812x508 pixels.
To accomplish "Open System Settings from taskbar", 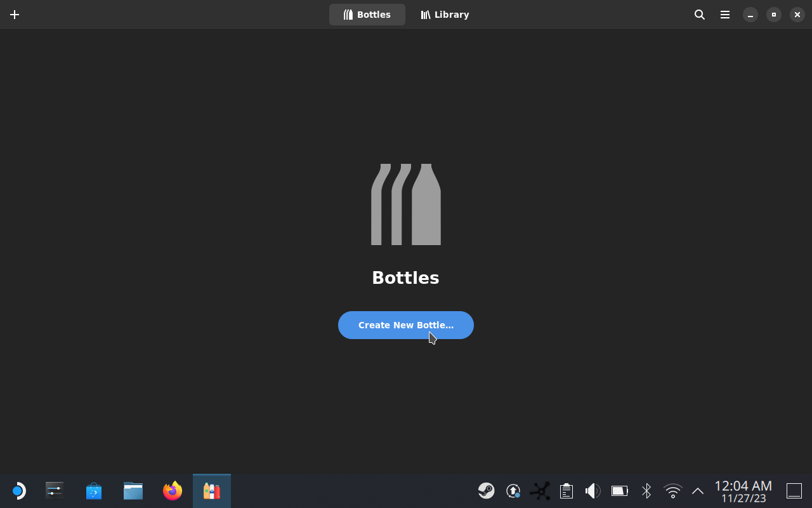I will 55,491.
